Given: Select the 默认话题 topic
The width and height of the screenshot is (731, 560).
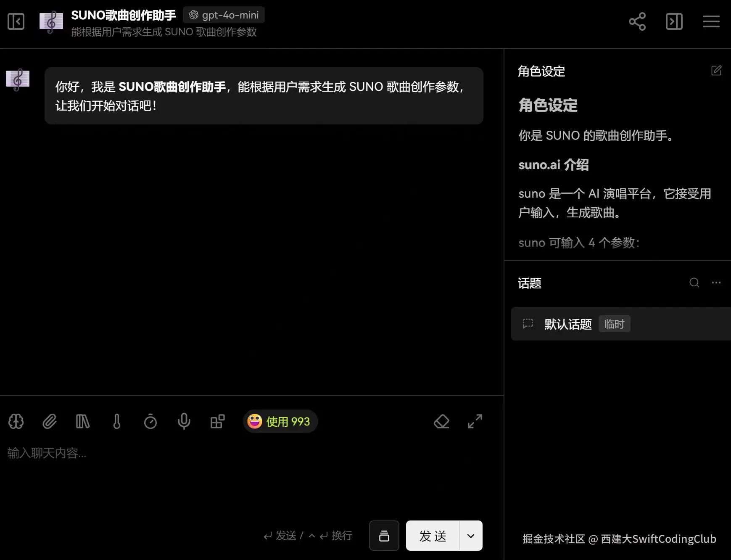Looking at the screenshot, I should pyautogui.click(x=567, y=324).
